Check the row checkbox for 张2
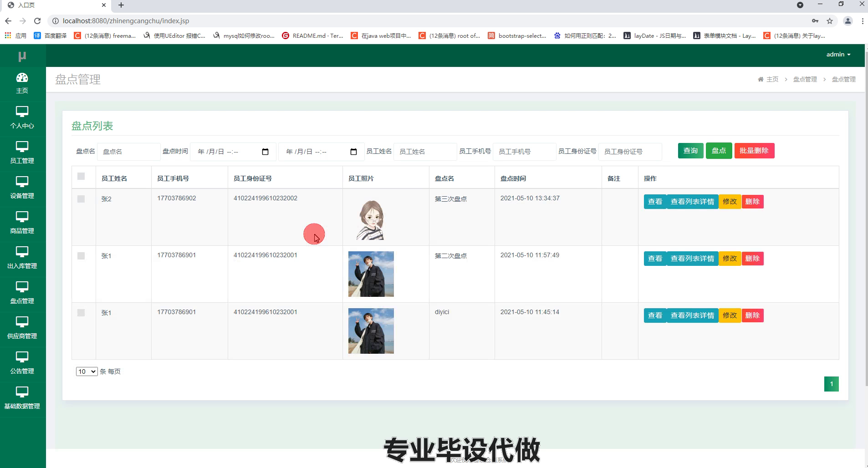The width and height of the screenshot is (868, 468). click(x=81, y=199)
